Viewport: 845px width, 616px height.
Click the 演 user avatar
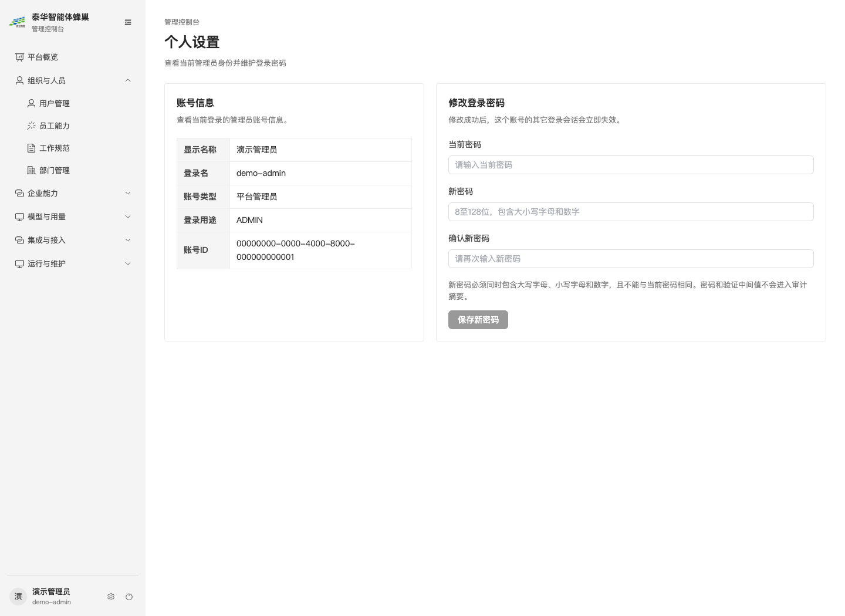[x=18, y=596]
